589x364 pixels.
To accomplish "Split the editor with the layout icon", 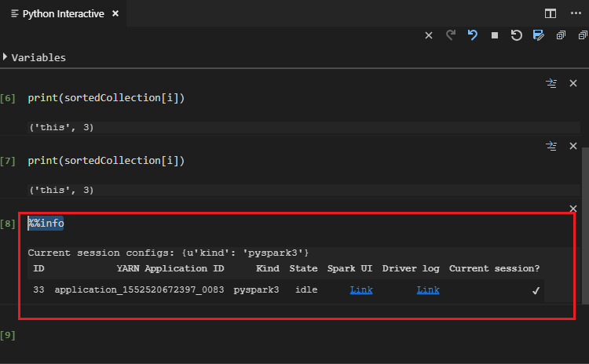I will [551, 13].
